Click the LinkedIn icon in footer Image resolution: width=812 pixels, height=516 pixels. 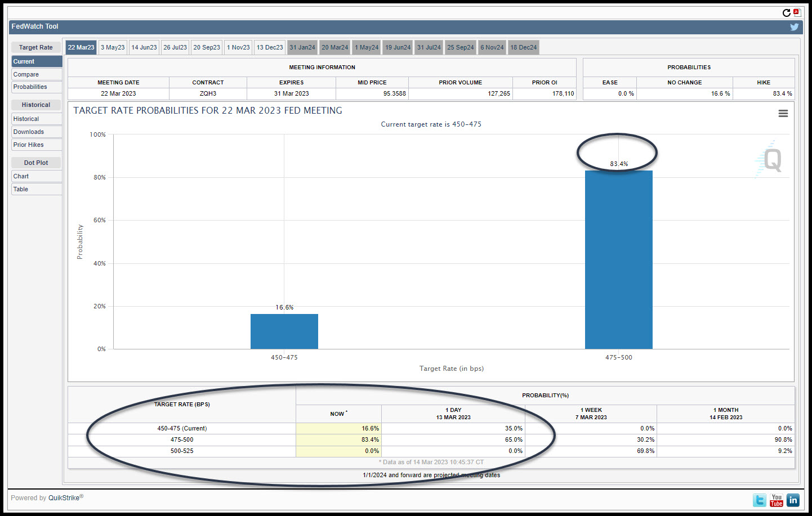pos(793,500)
